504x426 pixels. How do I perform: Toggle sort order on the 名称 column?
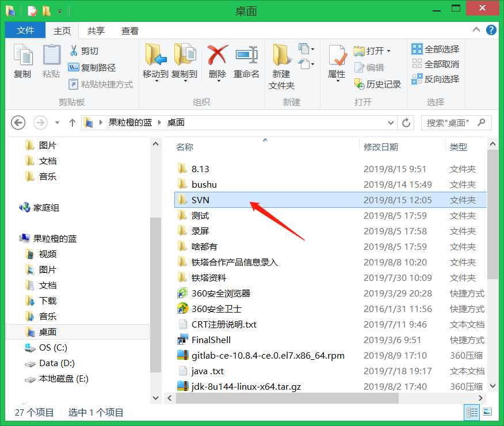coord(184,147)
